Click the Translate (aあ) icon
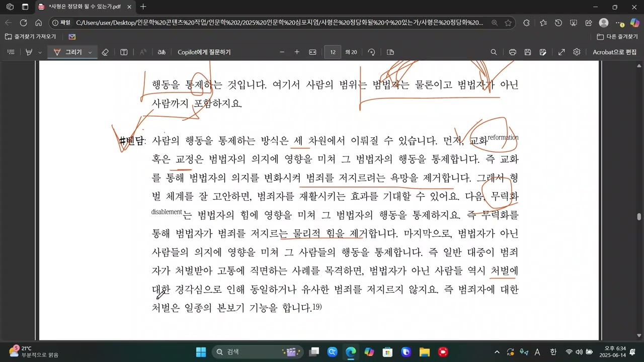This screenshot has width=644, height=362. click(x=162, y=52)
